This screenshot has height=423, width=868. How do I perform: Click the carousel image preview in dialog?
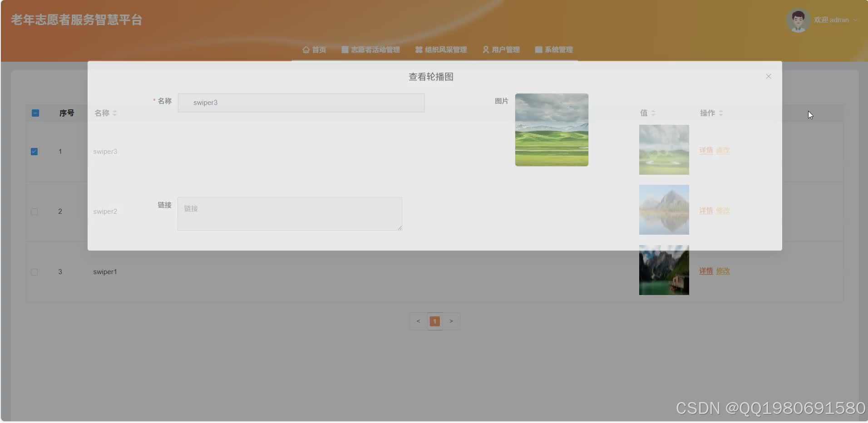click(551, 130)
